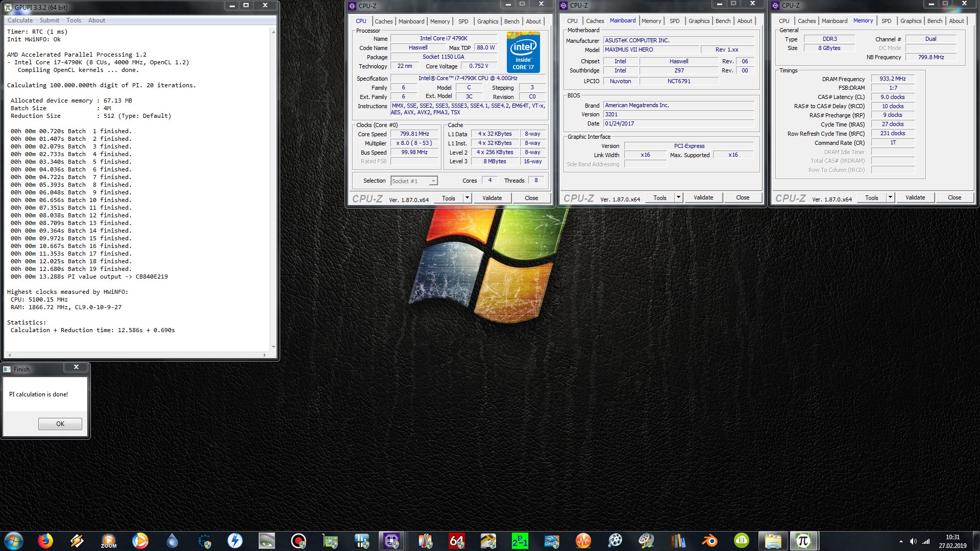Close the Finish dialog
The height and width of the screenshot is (551, 980).
click(76, 367)
